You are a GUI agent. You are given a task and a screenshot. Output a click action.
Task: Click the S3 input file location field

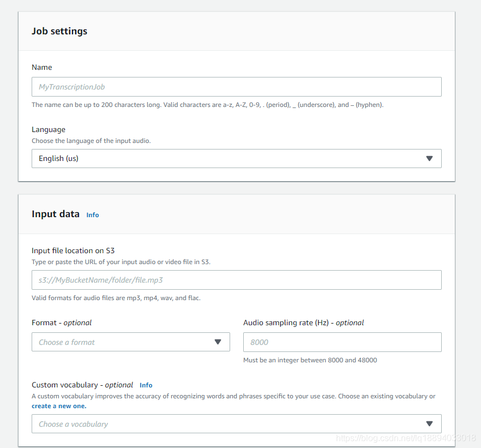coord(236,280)
